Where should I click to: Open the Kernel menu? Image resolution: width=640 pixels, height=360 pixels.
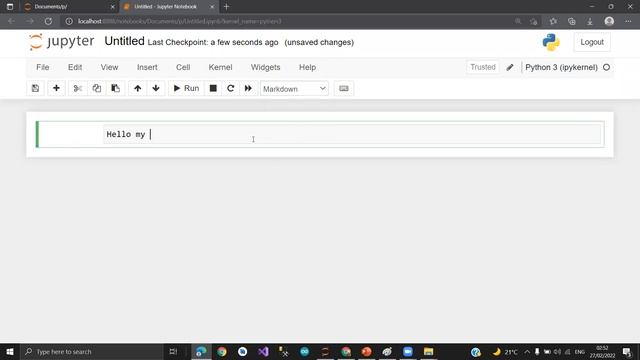(220, 67)
